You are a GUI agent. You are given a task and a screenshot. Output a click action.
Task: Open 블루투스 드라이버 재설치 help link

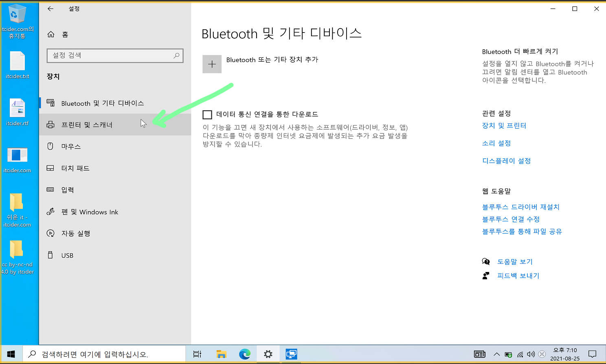click(521, 207)
